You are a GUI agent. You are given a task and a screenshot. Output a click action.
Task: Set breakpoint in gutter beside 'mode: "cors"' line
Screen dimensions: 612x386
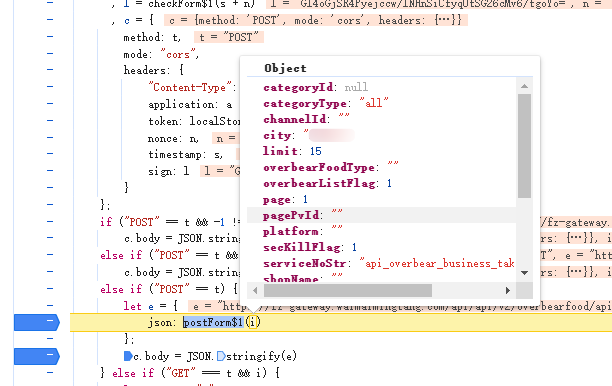tap(50, 53)
